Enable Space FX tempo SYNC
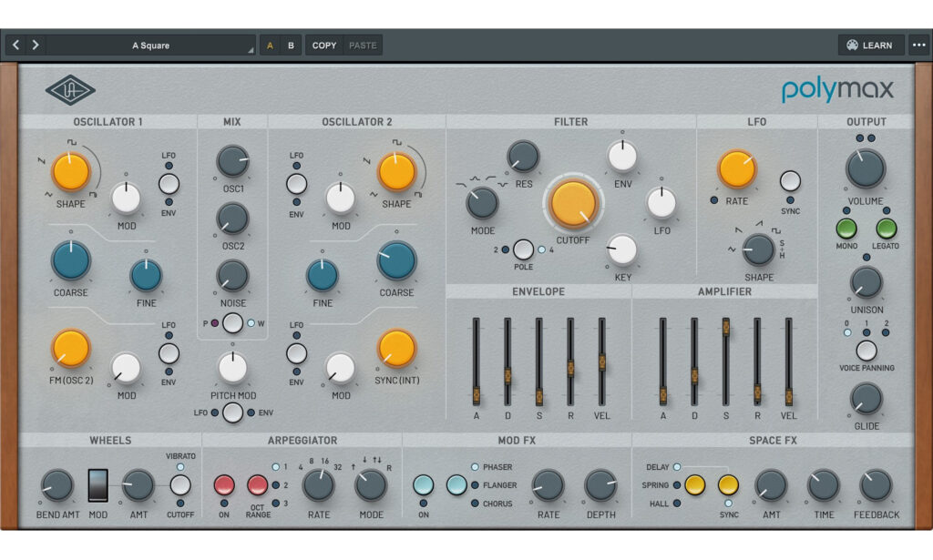The width and height of the screenshot is (933, 560). [728, 485]
